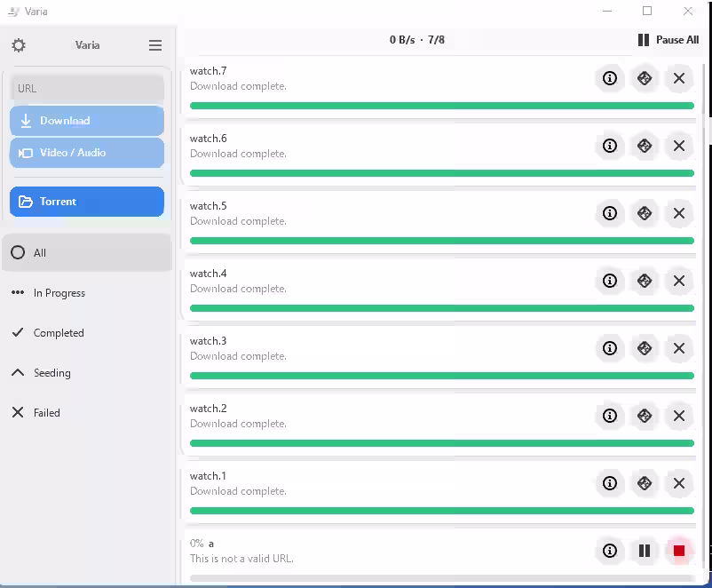View details of watch.4 download

[610, 281]
